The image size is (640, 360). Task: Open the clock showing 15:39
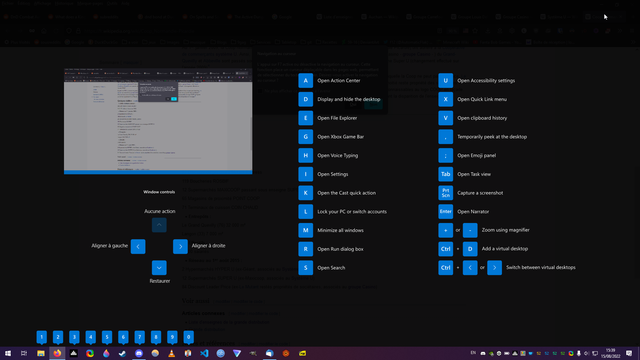[x=611, y=353]
